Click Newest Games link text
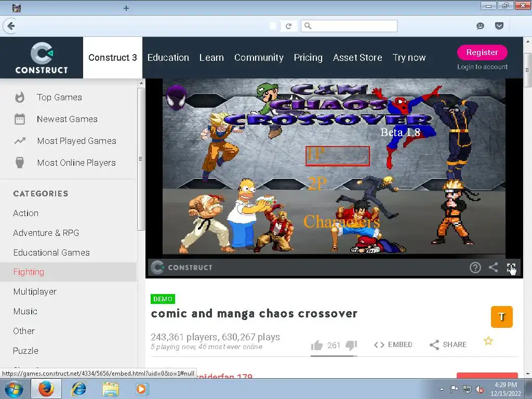532x399 pixels. pos(67,119)
